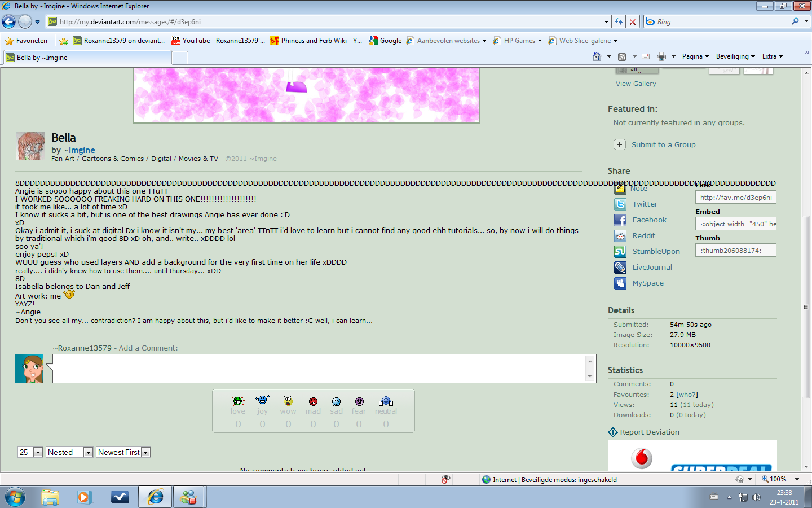Screen dimensions: 812x508
Task: Share deviation via the Twitter icon
Action: (620, 204)
